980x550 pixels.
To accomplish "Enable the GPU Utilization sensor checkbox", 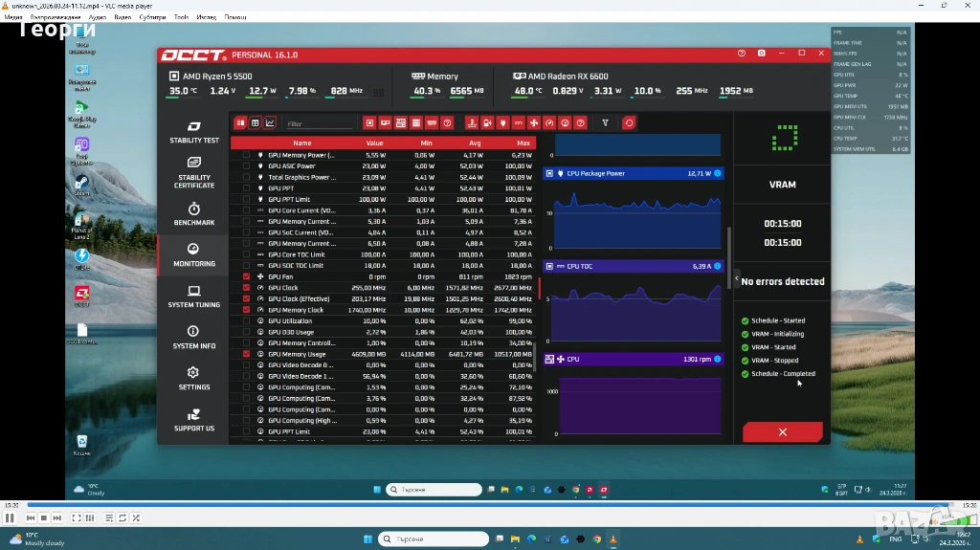I will tap(247, 320).
